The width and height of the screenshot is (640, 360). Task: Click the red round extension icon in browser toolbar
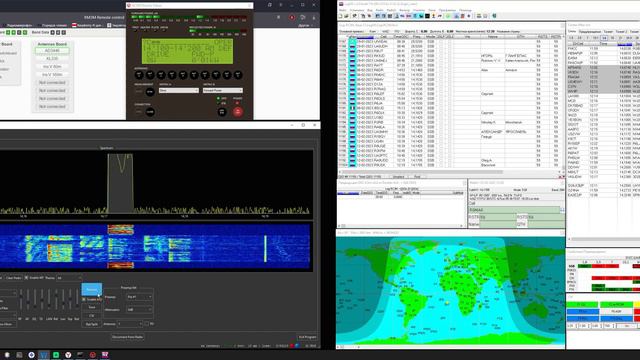[x=292, y=18]
